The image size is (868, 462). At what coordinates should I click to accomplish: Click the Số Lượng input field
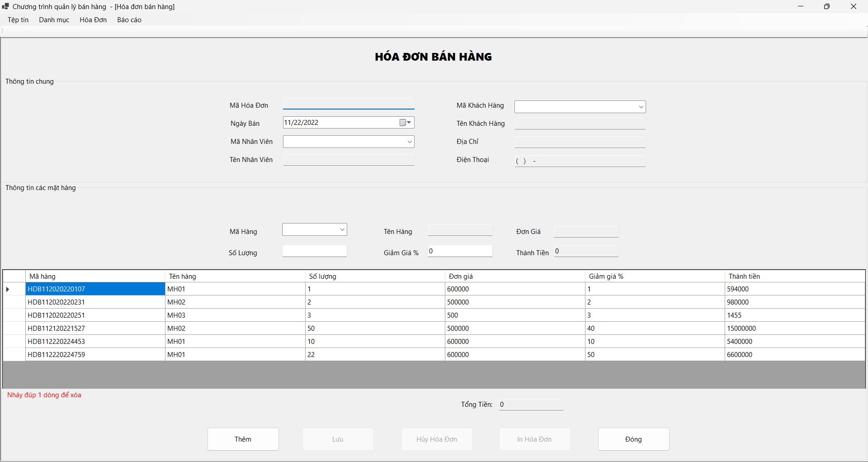314,251
